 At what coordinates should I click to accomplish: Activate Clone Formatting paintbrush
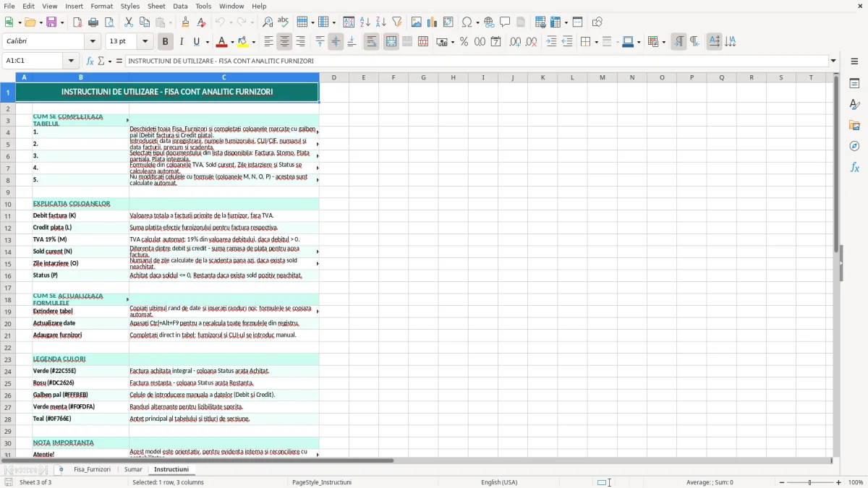(185, 22)
